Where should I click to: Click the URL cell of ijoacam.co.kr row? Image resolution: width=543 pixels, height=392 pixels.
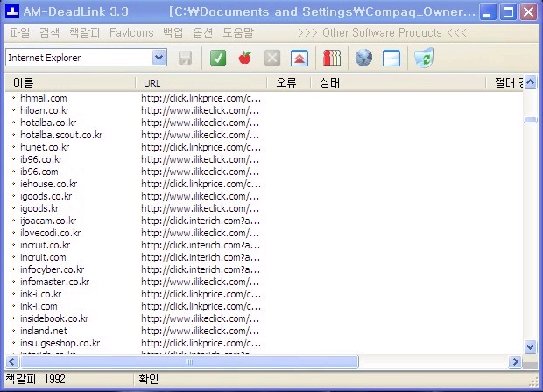pyautogui.click(x=201, y=220)
